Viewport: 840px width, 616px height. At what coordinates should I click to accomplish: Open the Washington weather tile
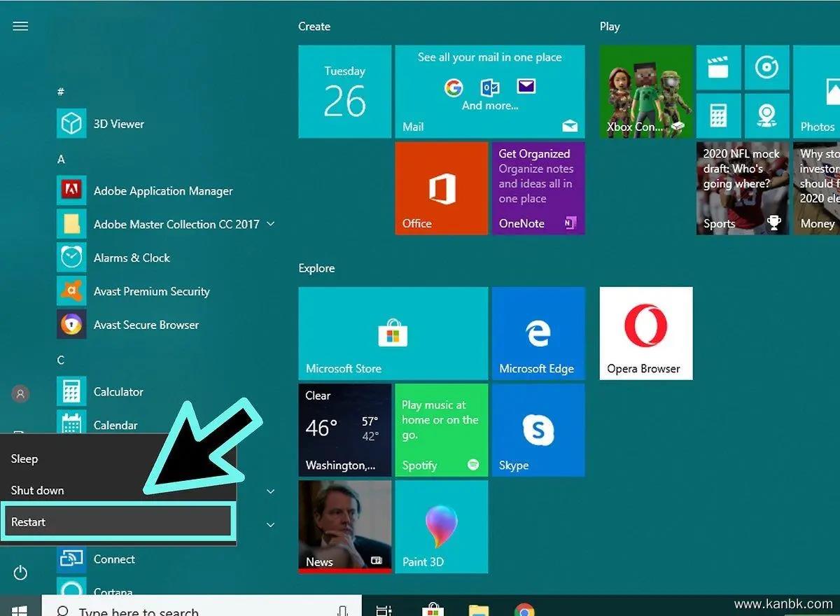(344, 430)
